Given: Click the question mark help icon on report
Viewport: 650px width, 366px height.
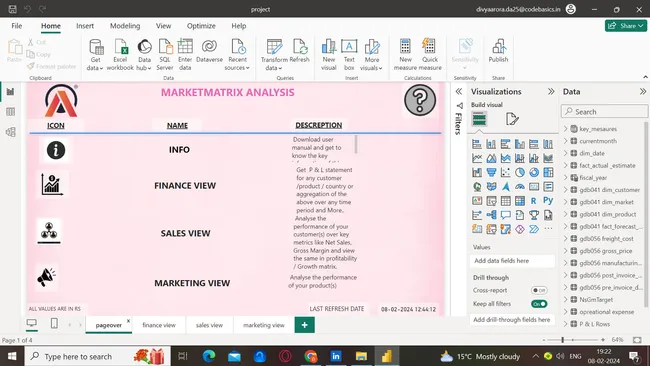Looking at the screenshot, I should 420,100.
